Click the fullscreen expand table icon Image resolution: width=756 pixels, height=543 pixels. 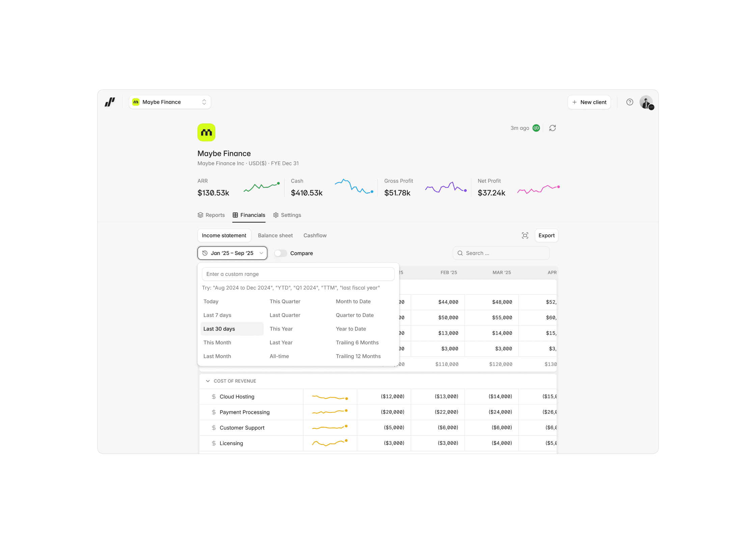pyautogui.click(x=525, y=235)
